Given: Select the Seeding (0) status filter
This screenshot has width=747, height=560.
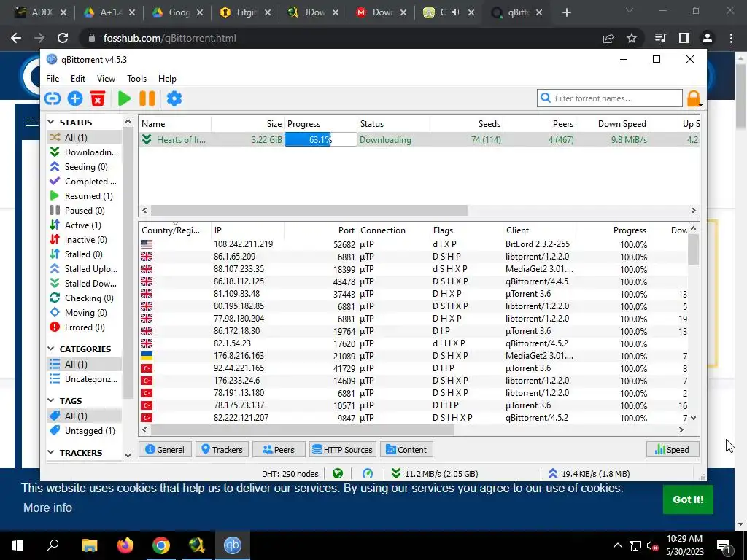Looking at the screenshot, I should click(84, 167).
